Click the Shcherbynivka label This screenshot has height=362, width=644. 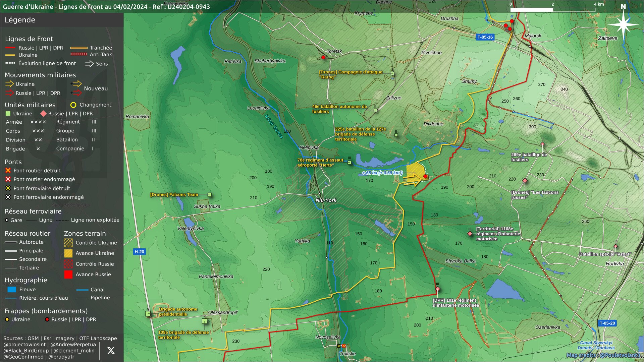tap(270, 61)
